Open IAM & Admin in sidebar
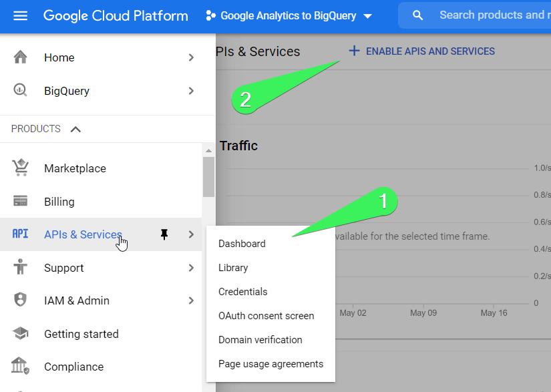This screenshot has height=392, width=551. pos(77,301)
